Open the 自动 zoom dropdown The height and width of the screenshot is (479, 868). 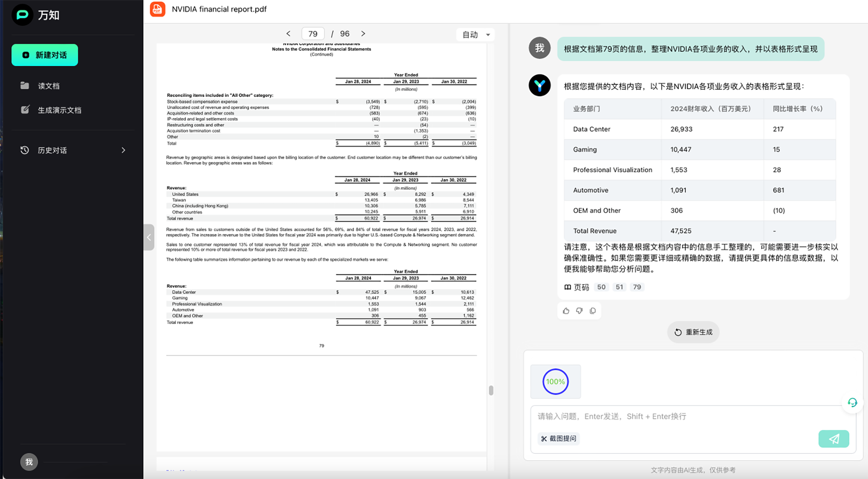coord(476,35)
